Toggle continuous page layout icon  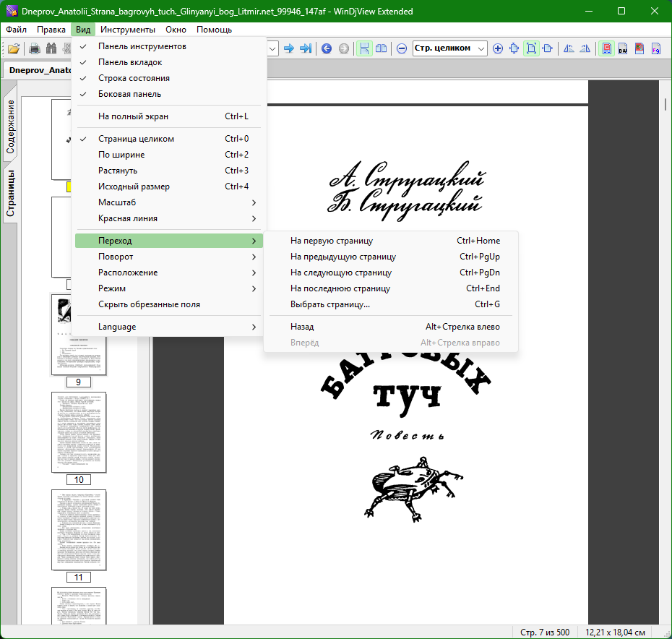coord(364,48)
